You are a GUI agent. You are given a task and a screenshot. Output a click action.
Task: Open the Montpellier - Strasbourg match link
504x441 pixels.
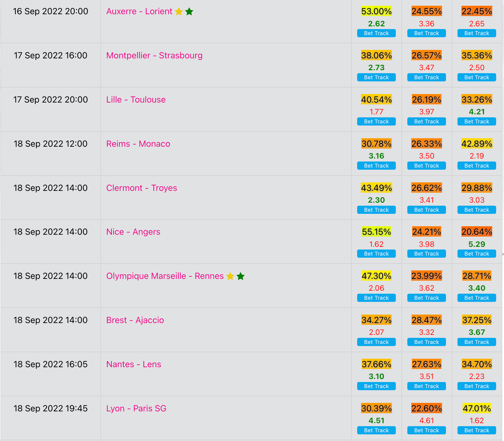click(x=154, y=56)
